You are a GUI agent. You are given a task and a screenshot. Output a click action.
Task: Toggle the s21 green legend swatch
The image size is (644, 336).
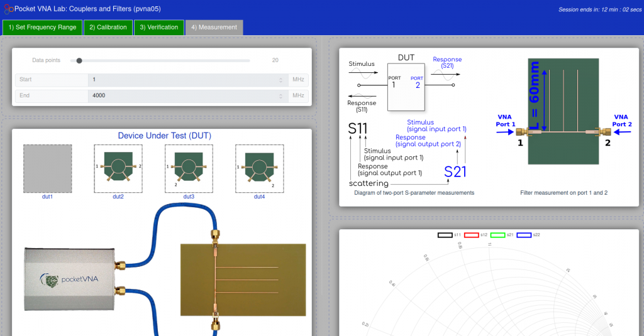click(498, 235)
